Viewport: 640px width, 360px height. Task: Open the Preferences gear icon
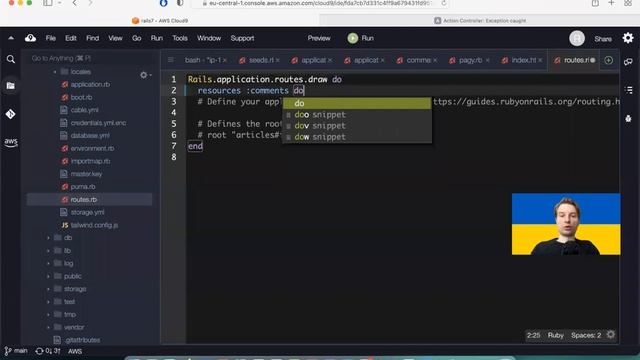[x=628, y=38]
